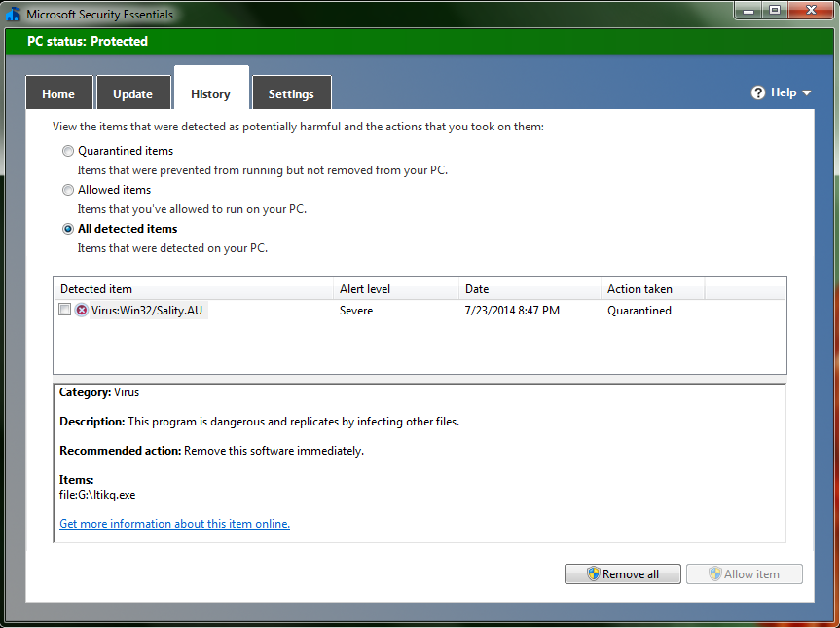Viewport: 840px width, 628px height.
Task: Switch to the Home tab
Action: point(59,92)
